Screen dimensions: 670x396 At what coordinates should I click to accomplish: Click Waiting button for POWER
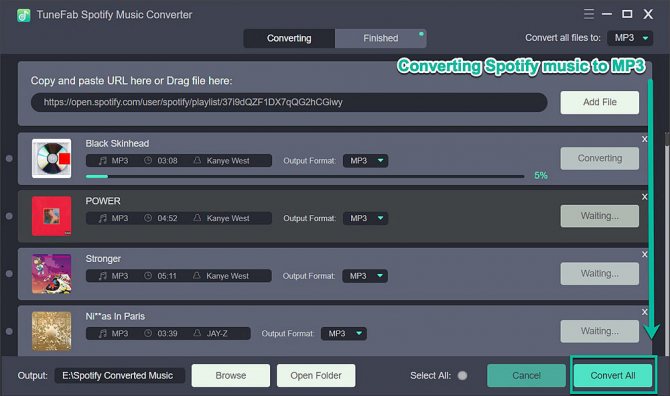pos(599,216)
